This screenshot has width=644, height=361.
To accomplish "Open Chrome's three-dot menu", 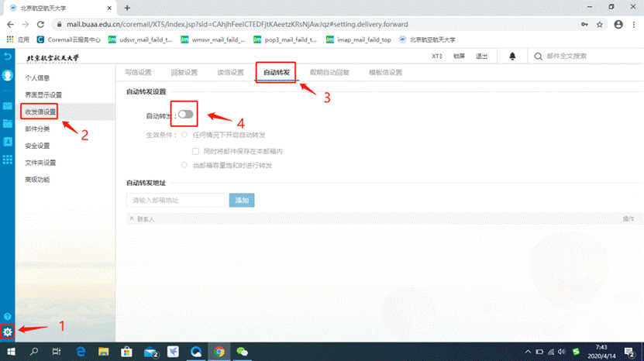I will pos(635,24).
